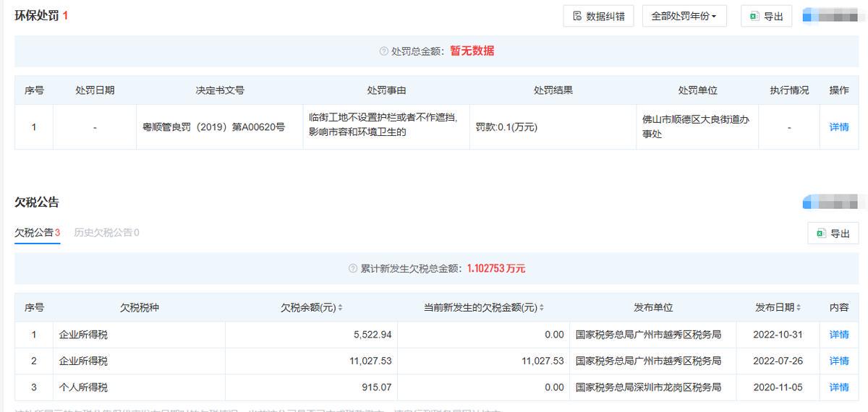Sort by 当前新发生的欠税金额 column arrows

[542, 308]
